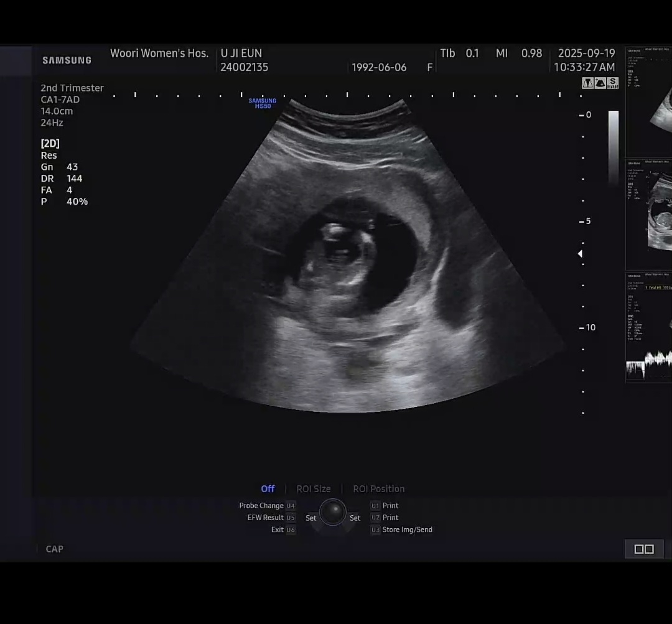This screenshot has width=672, height=624.
Task: Toggle the ROI Off option
Action: click(x=268, y=489)
